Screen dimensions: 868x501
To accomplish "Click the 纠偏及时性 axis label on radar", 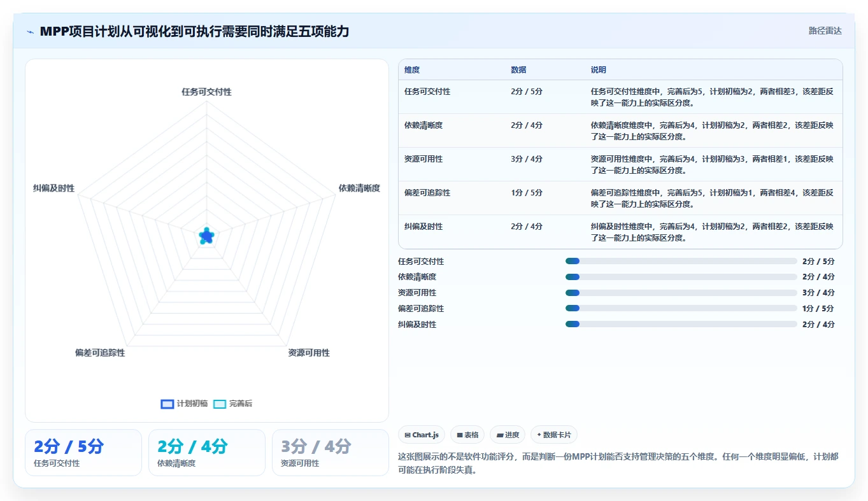I will 53,188.
